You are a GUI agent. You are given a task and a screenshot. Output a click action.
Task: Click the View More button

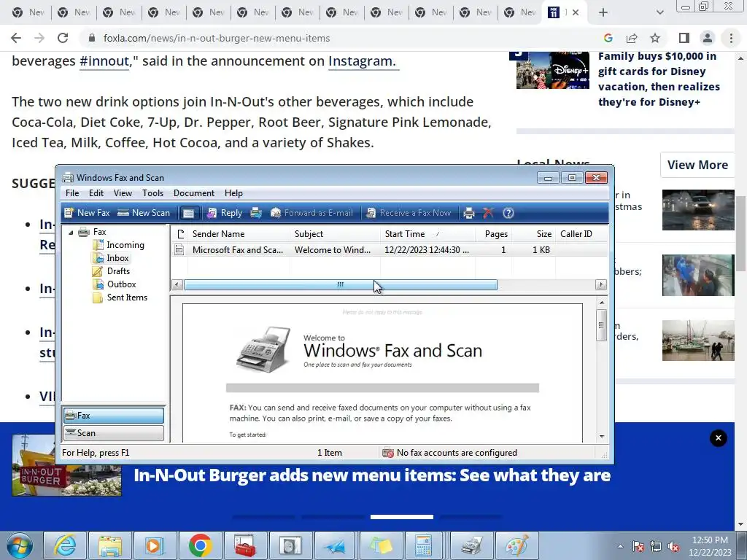(697, 165)
